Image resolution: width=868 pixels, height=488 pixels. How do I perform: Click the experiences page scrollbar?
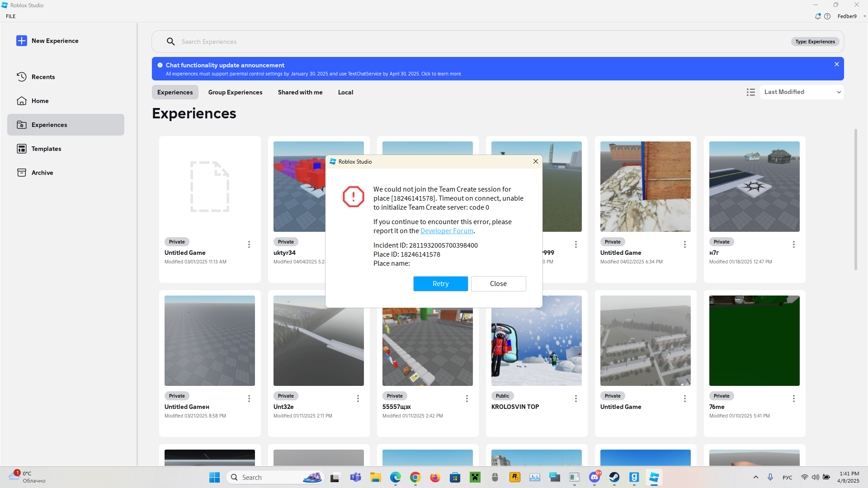pyautogui.click(x=855, y=199)
